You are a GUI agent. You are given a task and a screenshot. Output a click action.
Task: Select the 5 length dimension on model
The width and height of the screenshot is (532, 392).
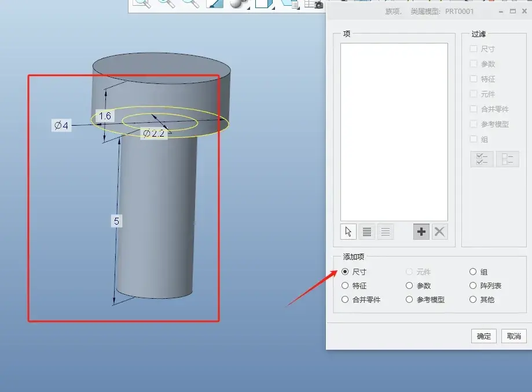116,221
